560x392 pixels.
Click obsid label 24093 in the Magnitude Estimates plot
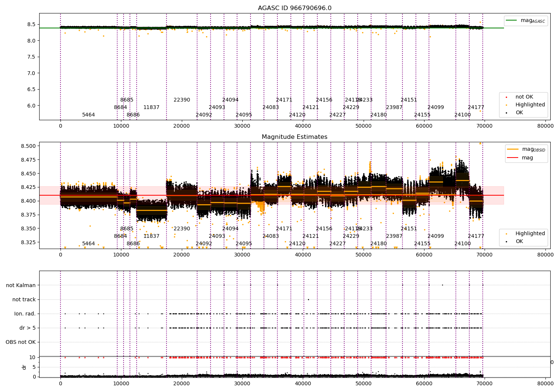217,236
